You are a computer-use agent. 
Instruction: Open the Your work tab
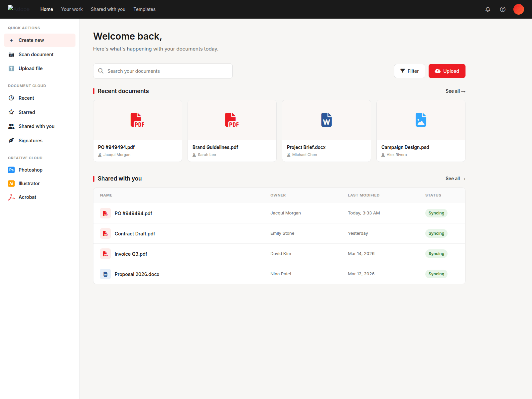pyautogui.click(x=72, y=9)
